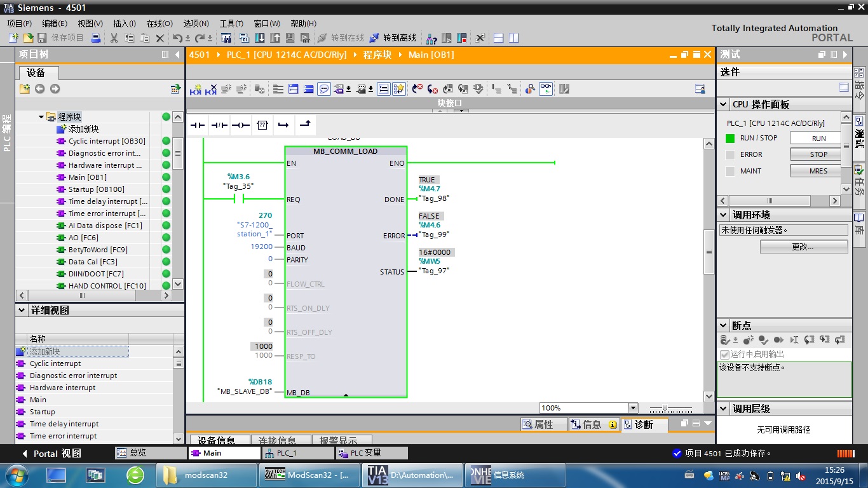Click the monitoring on/off glasses icon
The height and width of the screenshot is (488, 868).
click(546, 89)
